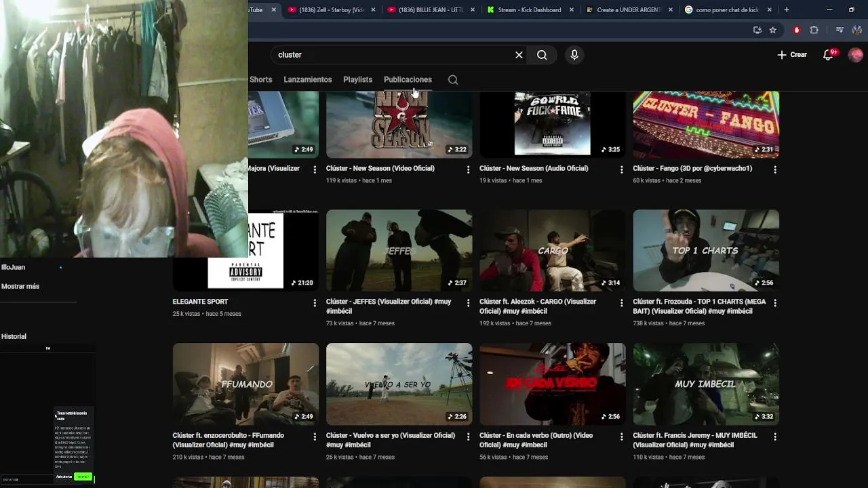
Task: Close the Create a UNDER ARGENT tab
Action: [671, 10]
